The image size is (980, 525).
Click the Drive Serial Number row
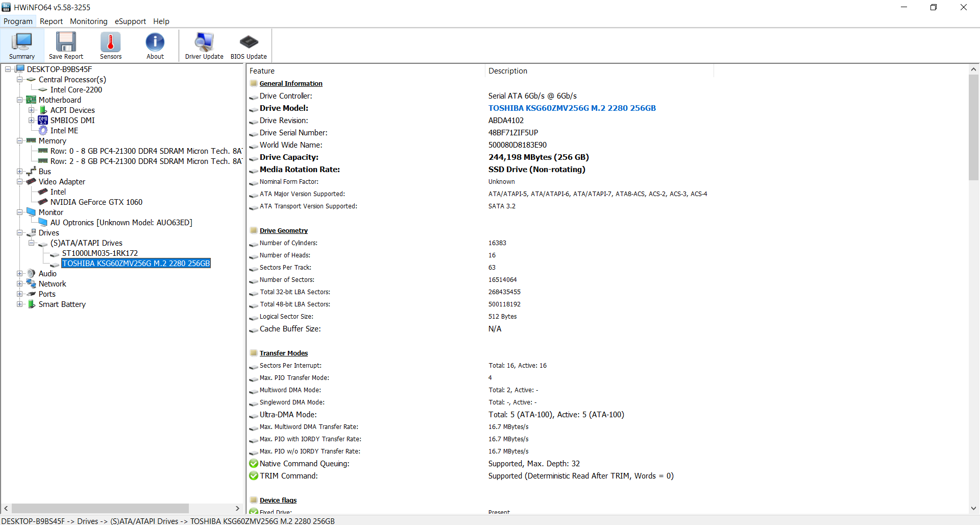pos(607,133)
